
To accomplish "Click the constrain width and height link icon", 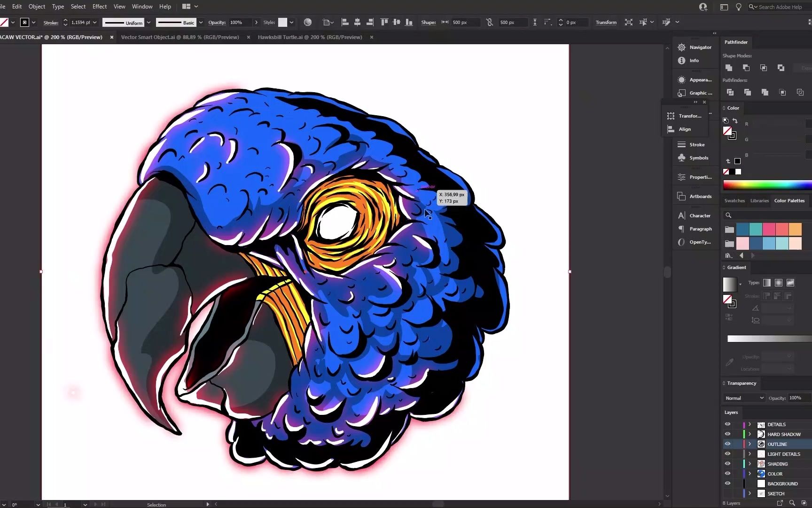I will click(490, 22).
